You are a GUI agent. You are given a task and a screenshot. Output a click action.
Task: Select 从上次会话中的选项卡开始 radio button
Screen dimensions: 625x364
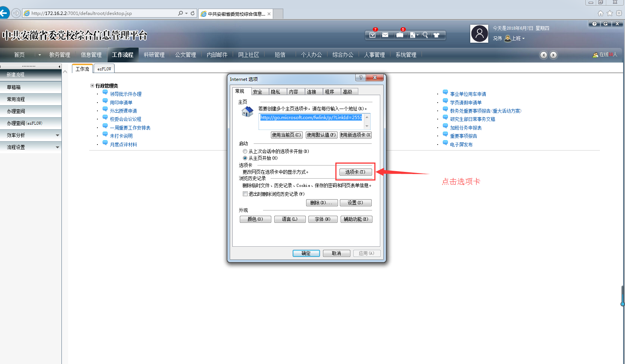point(245,151)
